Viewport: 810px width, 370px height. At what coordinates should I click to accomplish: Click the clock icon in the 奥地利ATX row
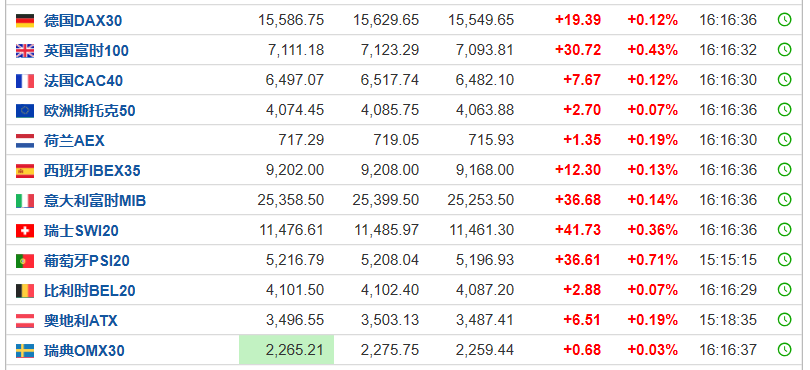pyautogui.click(x=784, y=320)
